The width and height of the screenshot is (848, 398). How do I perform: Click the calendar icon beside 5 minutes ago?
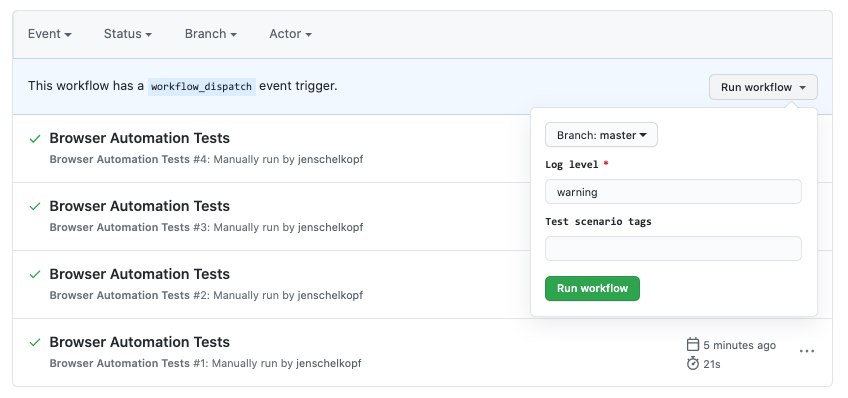pyautogui.click(x=693, y=344)
